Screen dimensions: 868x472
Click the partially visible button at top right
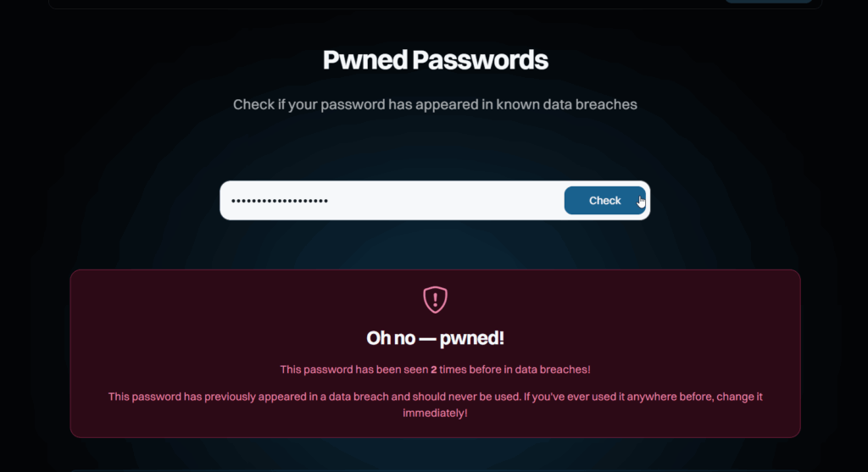click(768, 2)
